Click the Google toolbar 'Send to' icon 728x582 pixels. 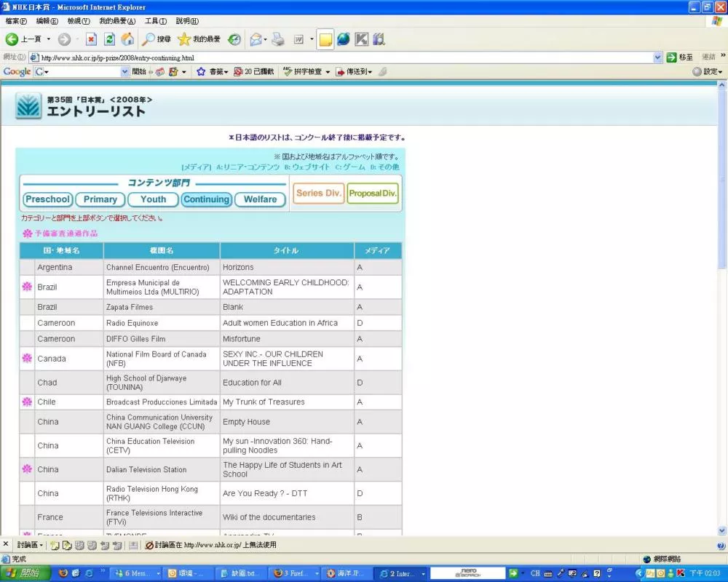coord(340,71)
